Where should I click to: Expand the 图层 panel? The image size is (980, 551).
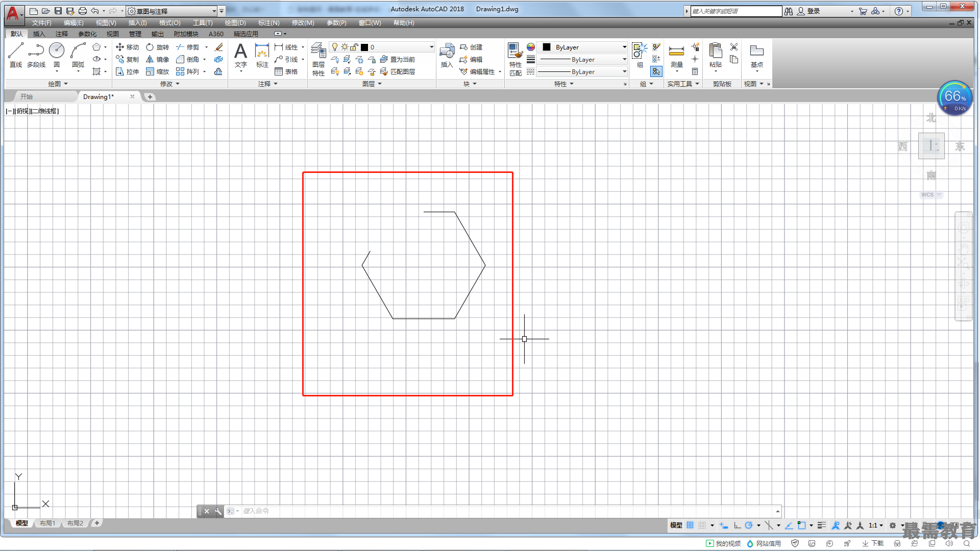click(x=372, y=84)
